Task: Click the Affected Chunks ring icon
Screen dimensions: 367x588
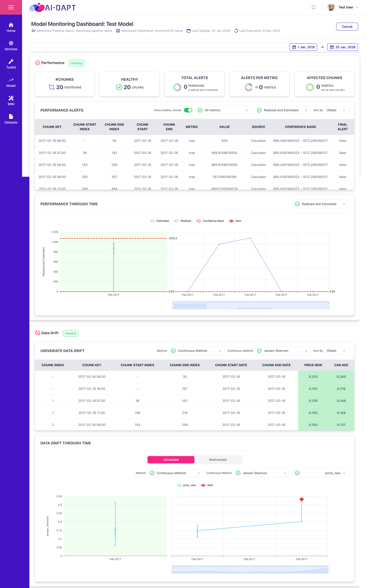Action: [310, 87]
